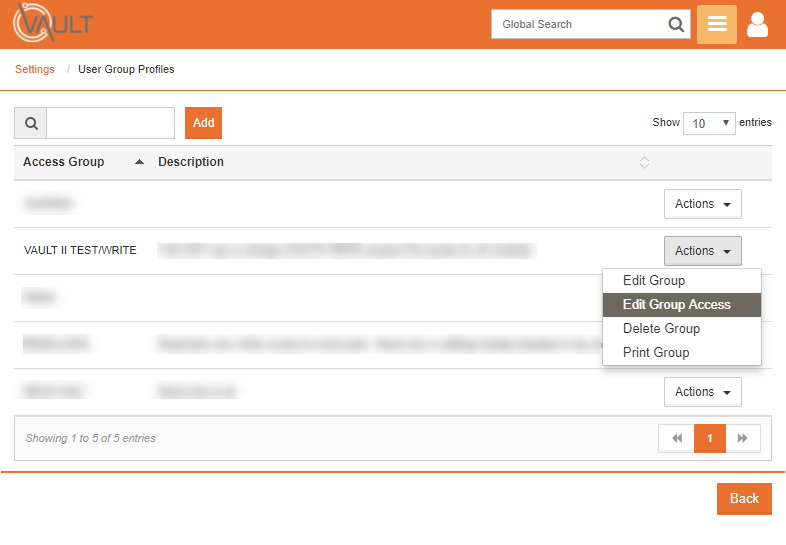Click the Global Search magnifier icon
The image size is (786, 545).
[676, 24]
